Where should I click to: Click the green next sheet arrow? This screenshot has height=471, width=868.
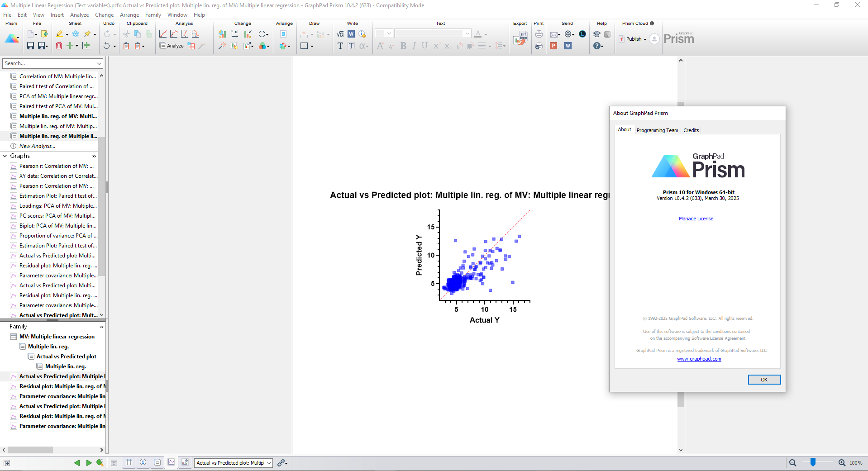89,462
